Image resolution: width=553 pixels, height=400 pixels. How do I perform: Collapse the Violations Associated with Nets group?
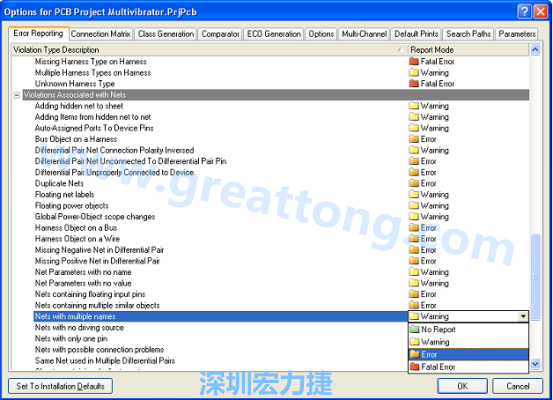(x=17, y=95)
